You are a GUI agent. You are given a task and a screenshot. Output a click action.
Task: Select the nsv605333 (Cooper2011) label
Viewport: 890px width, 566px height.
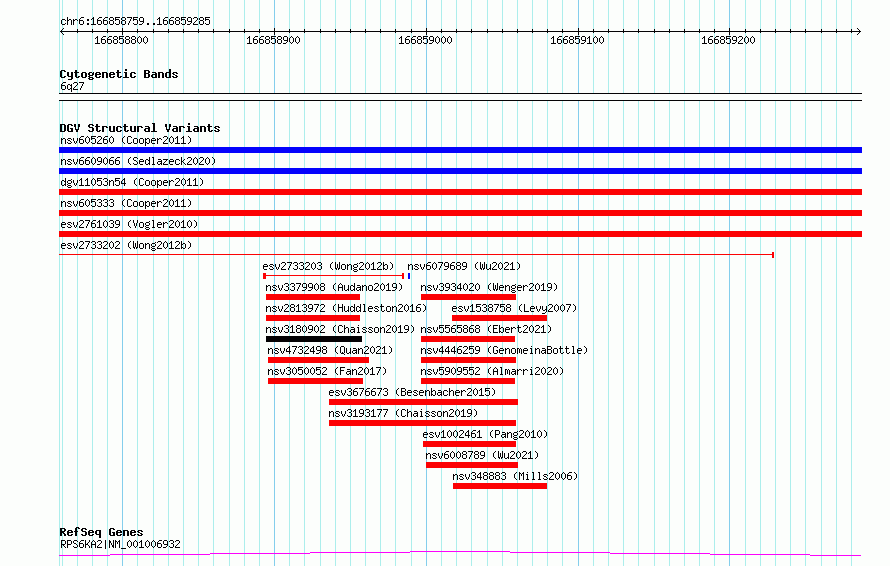coord(126,203)
